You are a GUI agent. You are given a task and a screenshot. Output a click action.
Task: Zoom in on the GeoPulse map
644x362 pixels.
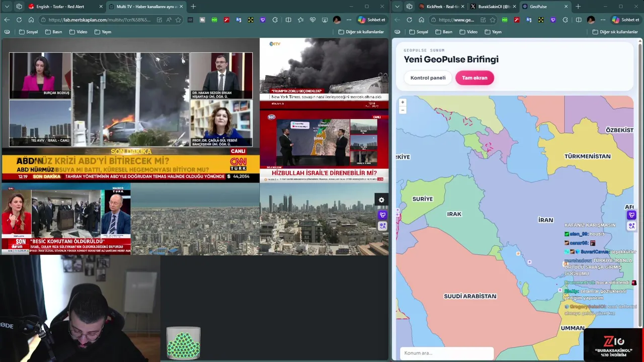403,102
